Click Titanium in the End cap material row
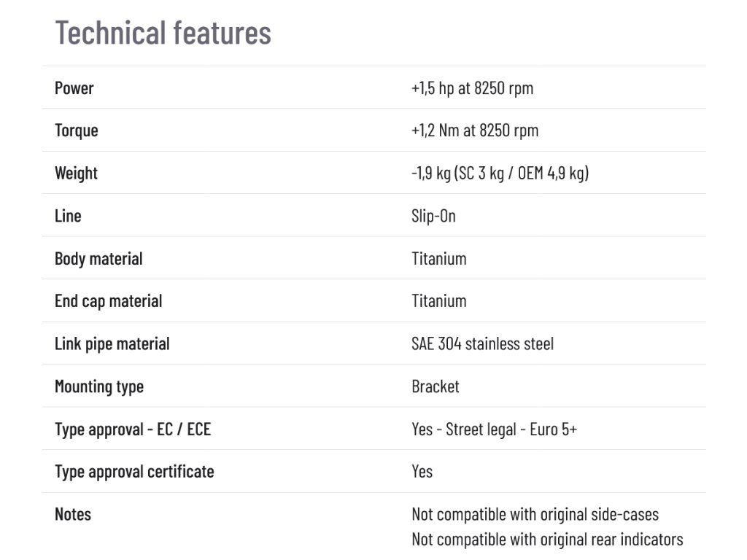 click(x=438, y=301)
